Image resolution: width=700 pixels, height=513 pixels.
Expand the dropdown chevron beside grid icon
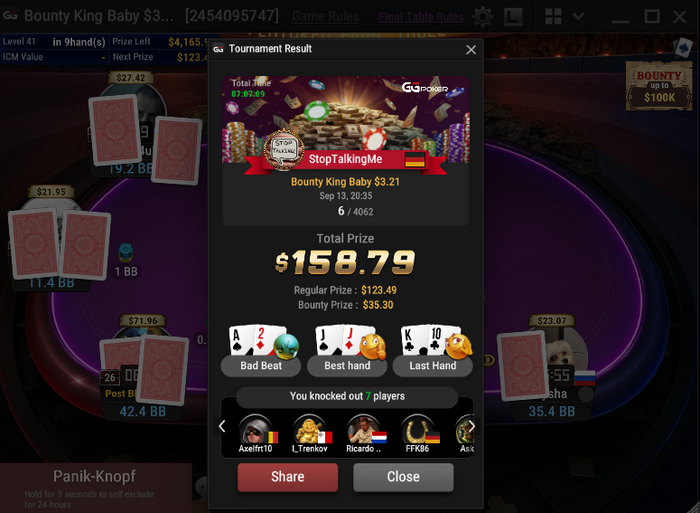click(x=578, y=17)
